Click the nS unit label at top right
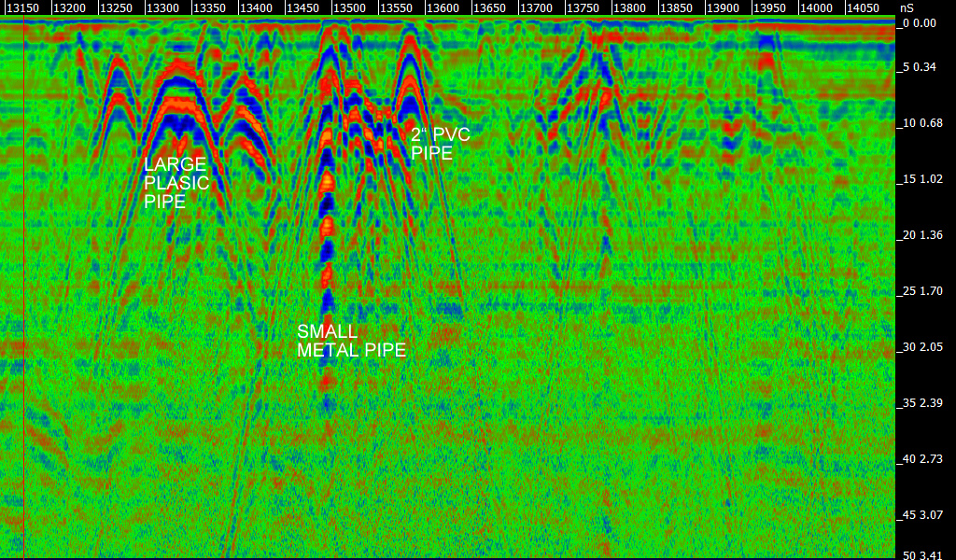The image size is (956, 560). pos(907,7)
